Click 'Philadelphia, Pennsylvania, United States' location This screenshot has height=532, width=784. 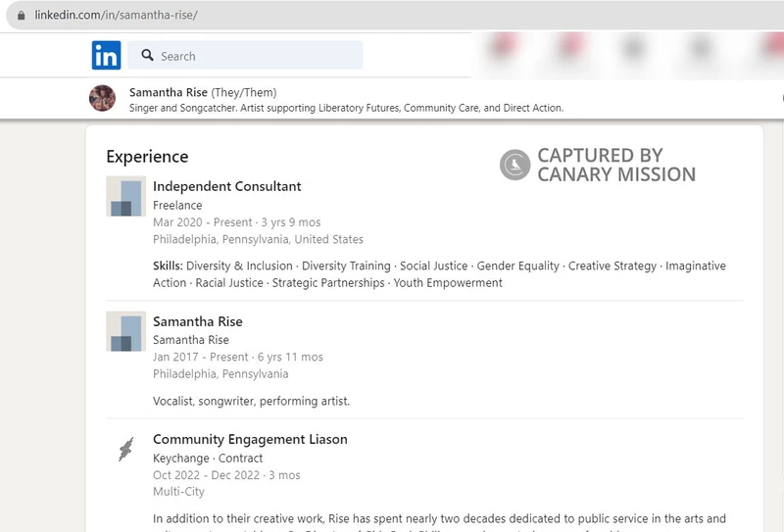258,239
